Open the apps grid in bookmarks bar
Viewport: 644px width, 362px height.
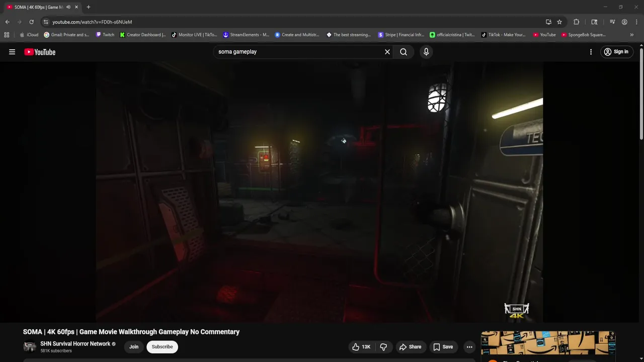(7, 35)
